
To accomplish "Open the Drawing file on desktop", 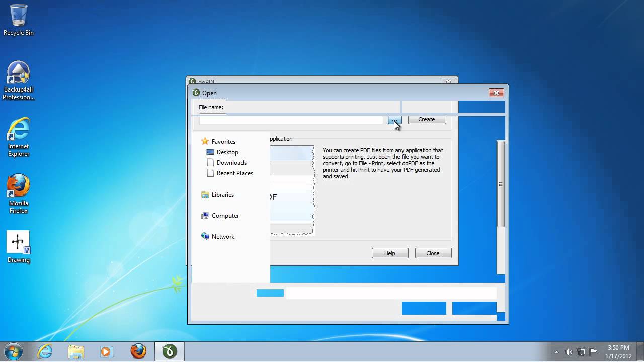I will (x=19, y=247).
